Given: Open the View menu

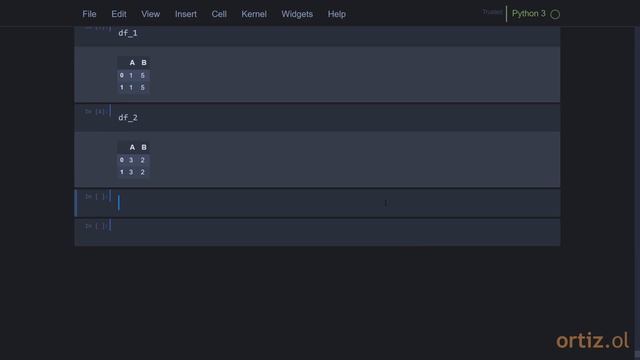Looking at the screenshot, I should [x=151, y=14].
